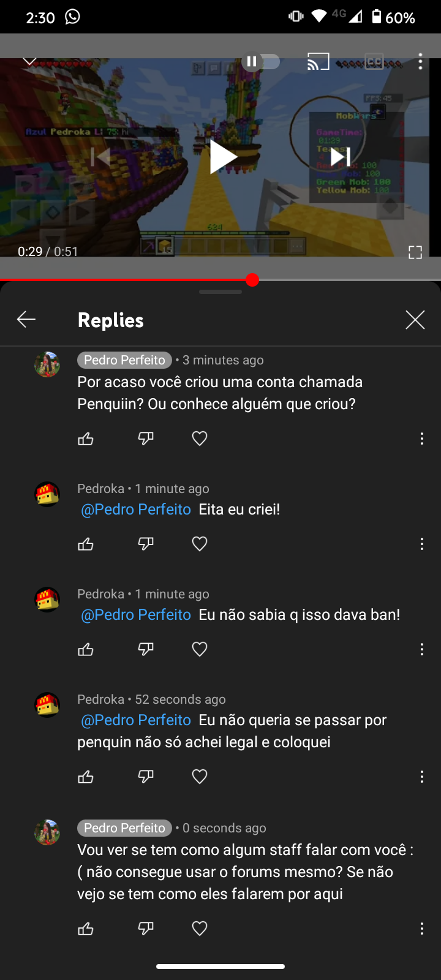Open the Pedro Perfeito channel name badge at top
This screenshot has height=980, width=441.
(x=124, y=360)
